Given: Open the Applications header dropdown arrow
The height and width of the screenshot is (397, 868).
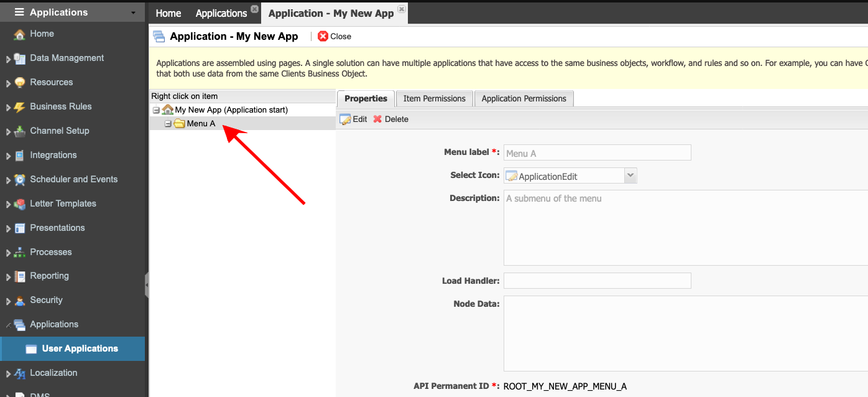Looking at the screenshot, I should (133, 13).
